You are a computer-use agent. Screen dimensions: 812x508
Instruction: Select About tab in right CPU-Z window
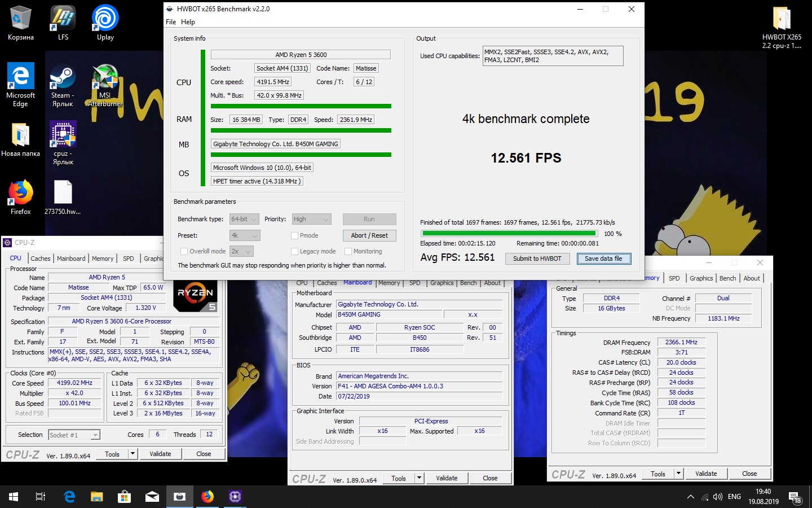(x=751, y=278)
